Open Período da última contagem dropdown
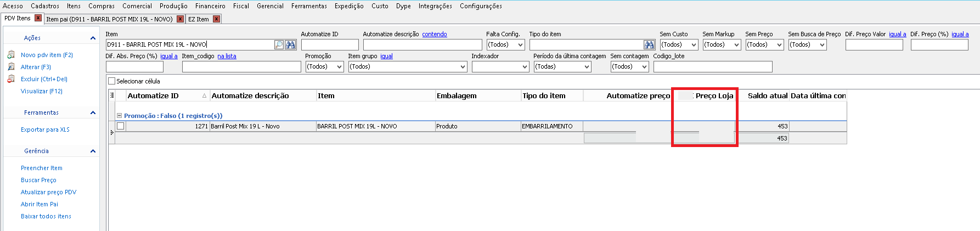Screen dimensions: 980x231 point(587,66)
